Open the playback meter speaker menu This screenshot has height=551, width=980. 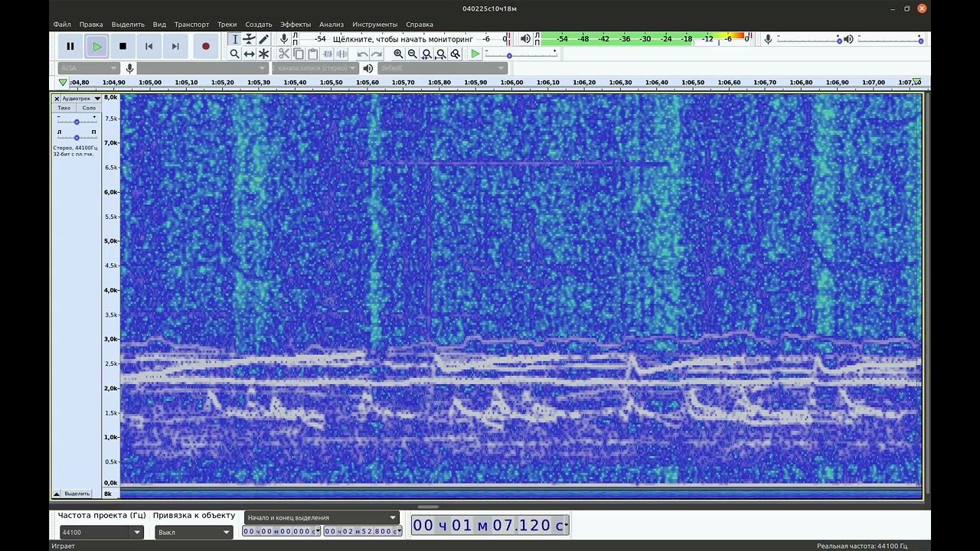coord(525,39)
